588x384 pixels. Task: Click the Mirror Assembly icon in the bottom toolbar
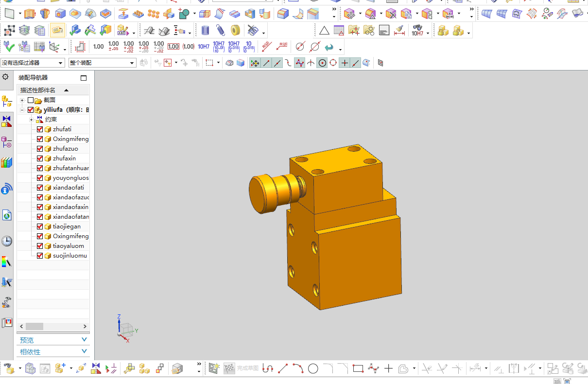[x=96, y=368]
